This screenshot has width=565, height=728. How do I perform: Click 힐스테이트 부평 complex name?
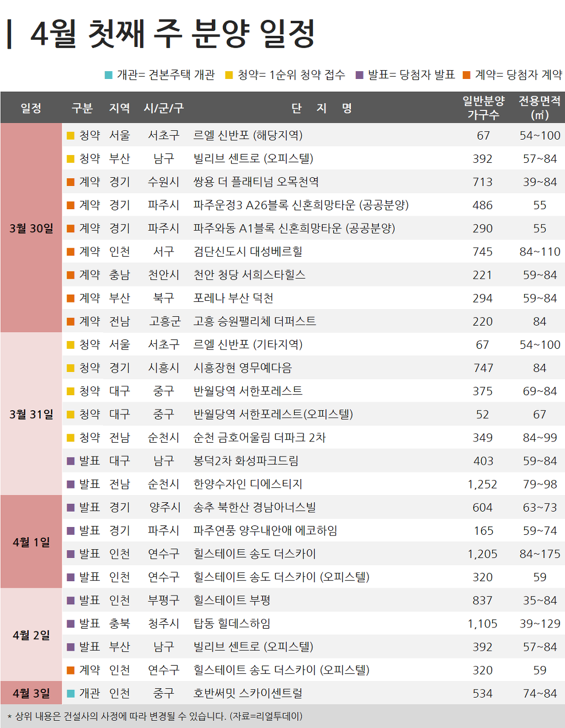(x=232, y=600)
